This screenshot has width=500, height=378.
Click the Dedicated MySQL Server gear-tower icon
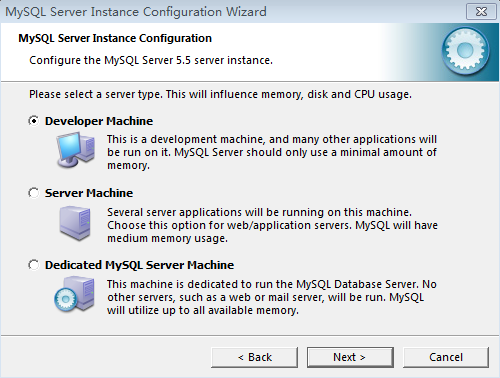[x=74, y=294]
